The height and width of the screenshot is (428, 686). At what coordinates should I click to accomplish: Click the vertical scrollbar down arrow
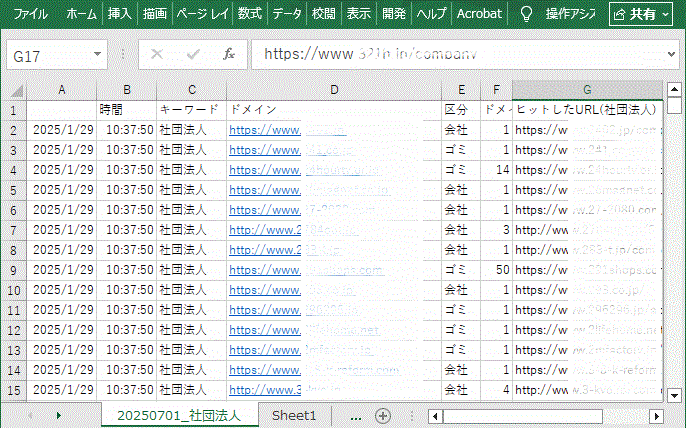point(674,396)
